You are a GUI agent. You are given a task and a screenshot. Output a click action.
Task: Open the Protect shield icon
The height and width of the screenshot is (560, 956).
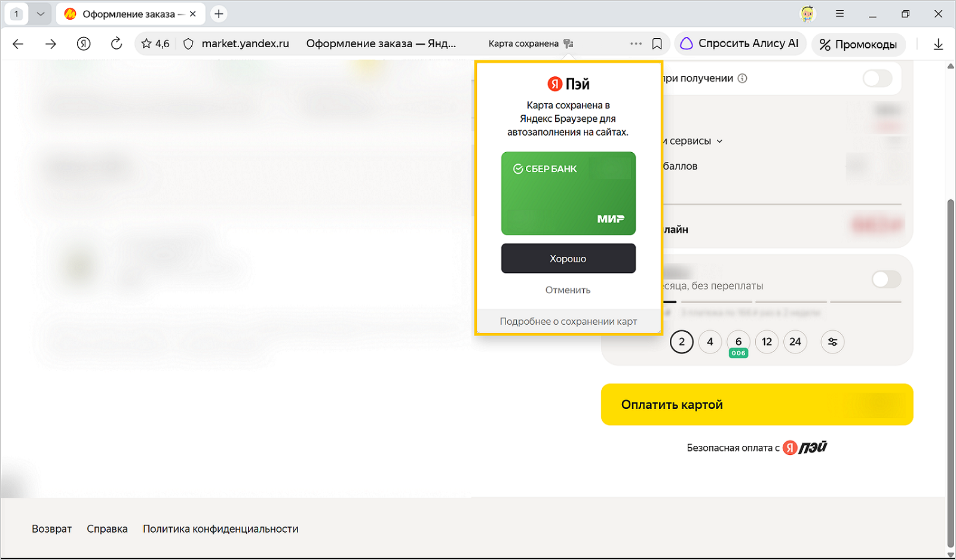(188, 44)
